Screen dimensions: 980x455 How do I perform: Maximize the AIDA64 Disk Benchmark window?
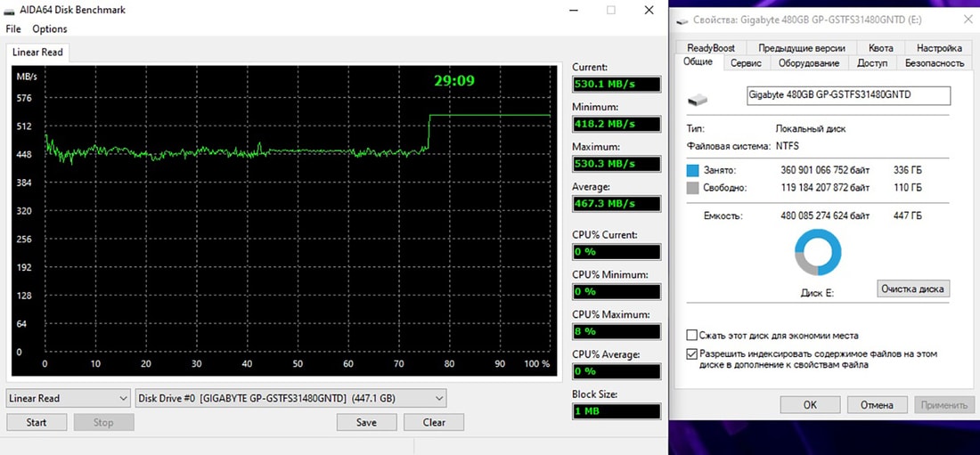tap(611, 10)
